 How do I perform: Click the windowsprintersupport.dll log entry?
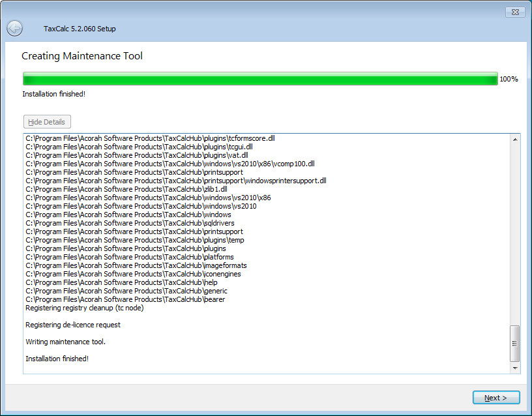pyautogui.click(x=175, y=181)
